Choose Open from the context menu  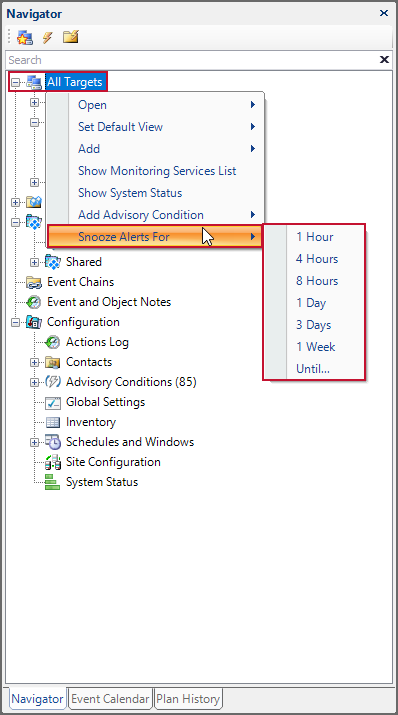tap(156, 105)
